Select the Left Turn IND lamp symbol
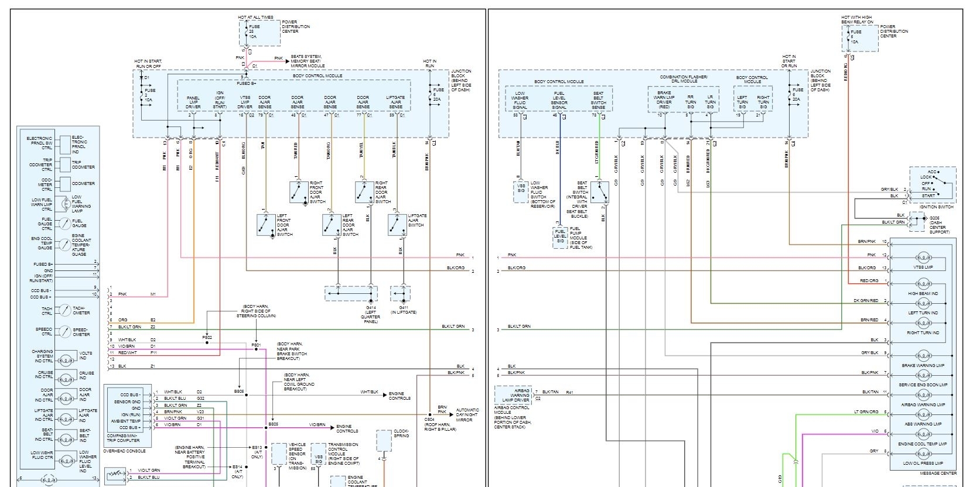Viewport: 980px width, 487px height. pos(923,304)
